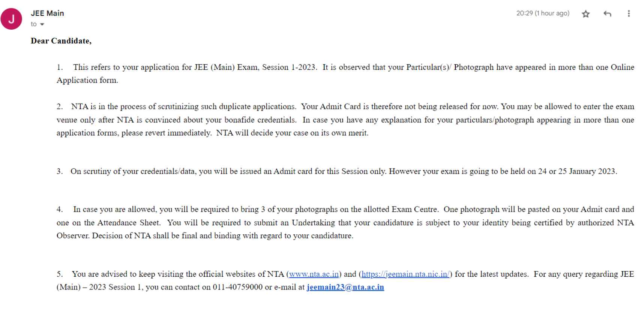This screenshot has height=318, width=644.
Task: Star this JEE Main email
Action: tap(585, 14)
